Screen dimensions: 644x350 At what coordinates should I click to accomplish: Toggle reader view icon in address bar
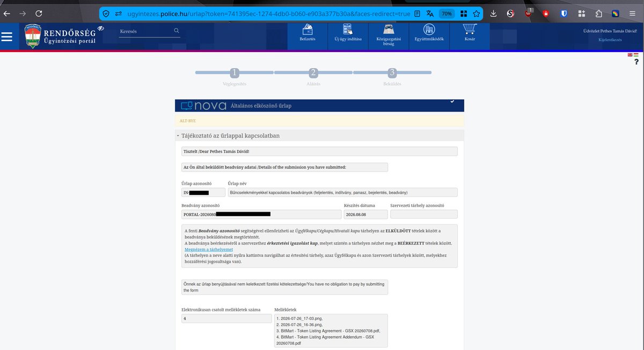click(417, 13)
